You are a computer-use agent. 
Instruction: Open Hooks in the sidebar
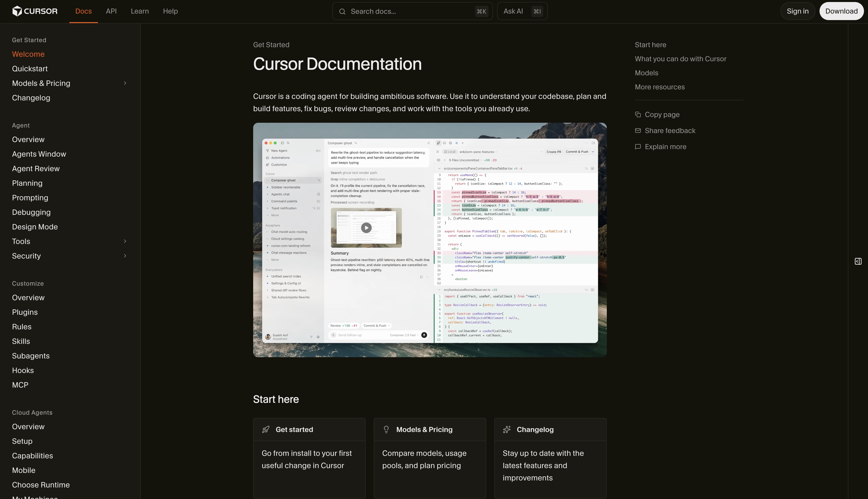[x=23, y=370]
